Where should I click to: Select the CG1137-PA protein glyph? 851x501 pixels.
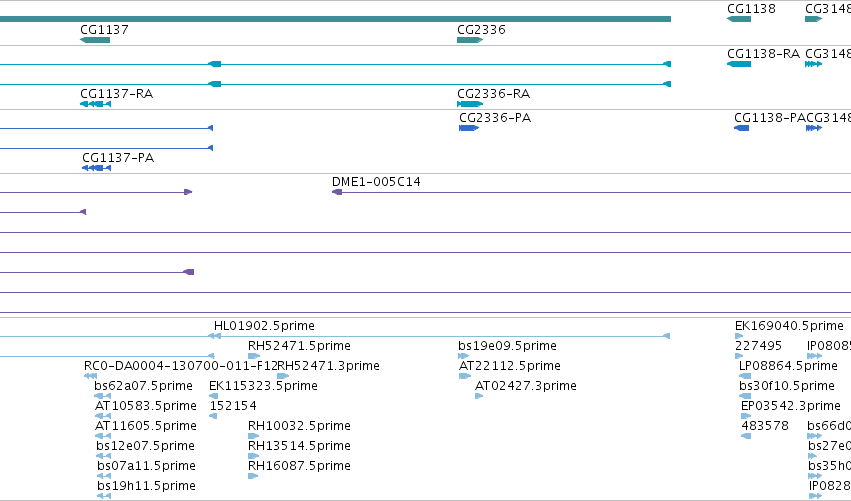coord(97,168)
